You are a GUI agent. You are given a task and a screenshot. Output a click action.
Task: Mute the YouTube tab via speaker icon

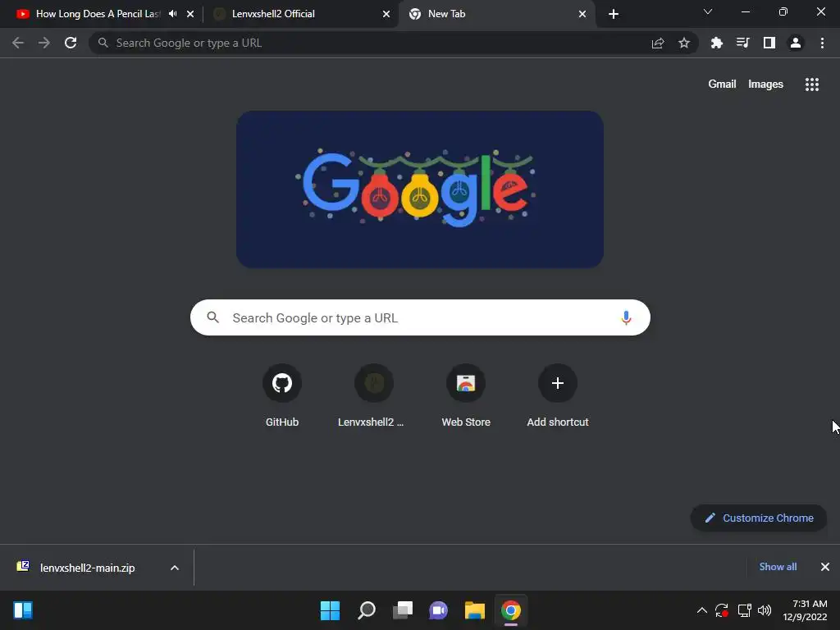(172, 14)
